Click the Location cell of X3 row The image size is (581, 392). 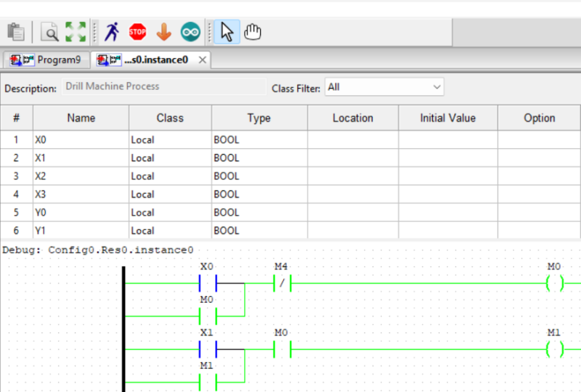(353, 194)
